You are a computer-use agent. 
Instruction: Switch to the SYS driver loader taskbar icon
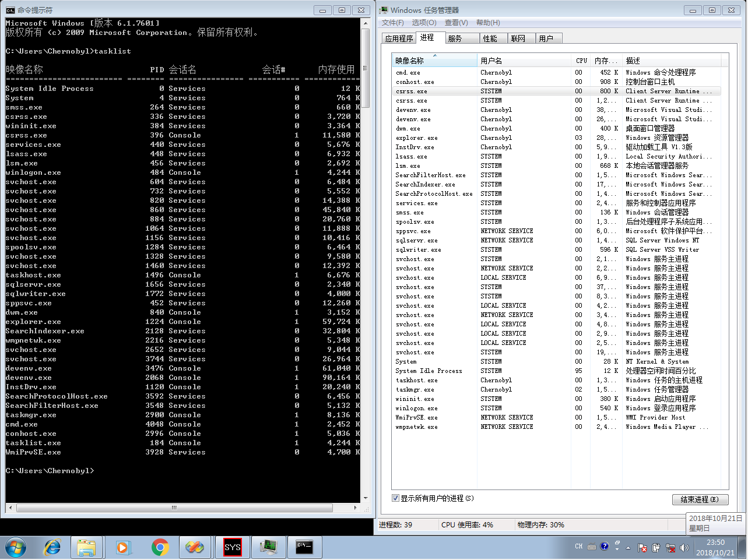tap(232, 548)
